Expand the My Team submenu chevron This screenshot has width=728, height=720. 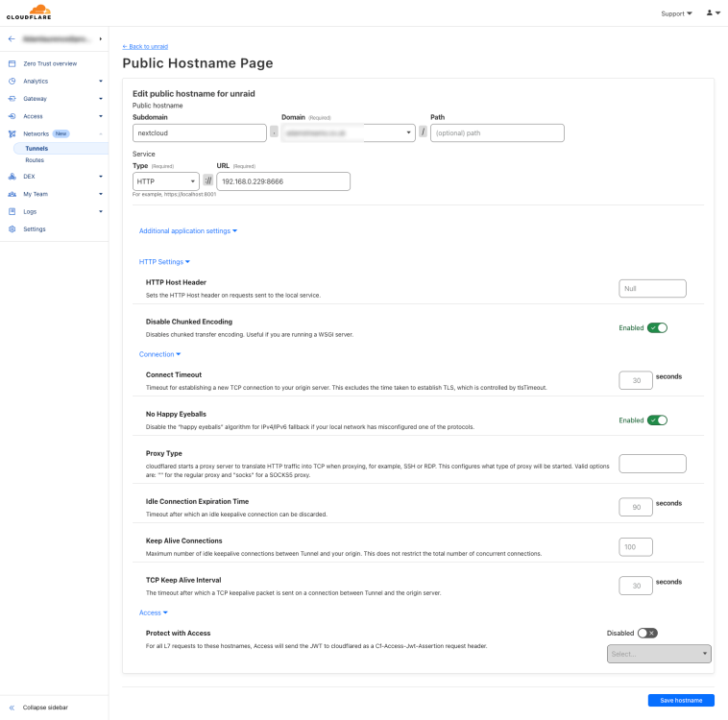click(101, 194)
